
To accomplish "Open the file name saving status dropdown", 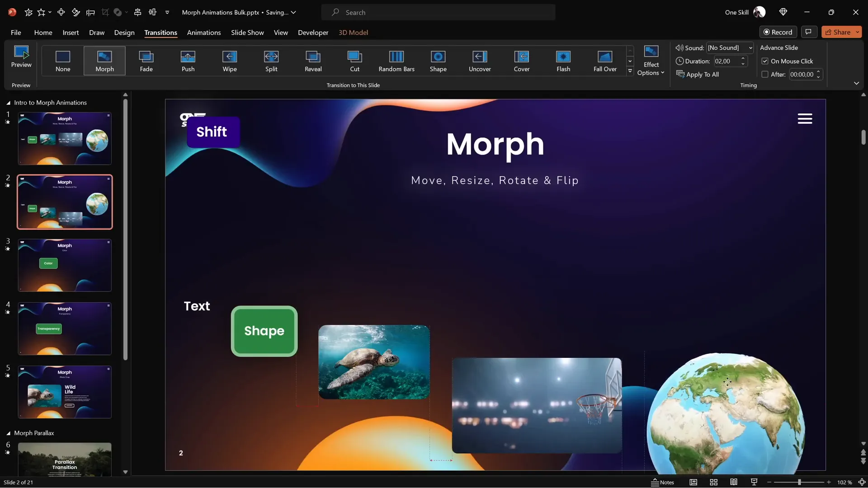I will coord(293,12).
